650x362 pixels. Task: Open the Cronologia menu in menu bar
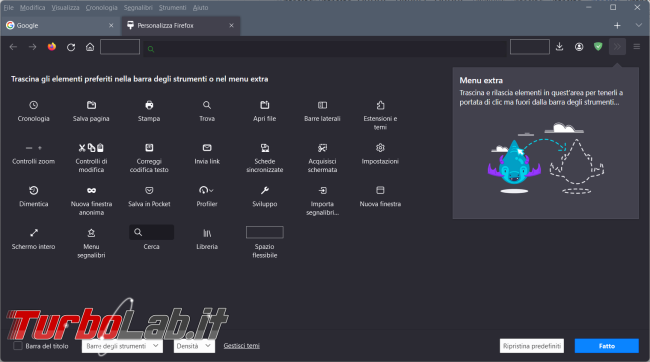pyautogui.click(x=101, y=7)
